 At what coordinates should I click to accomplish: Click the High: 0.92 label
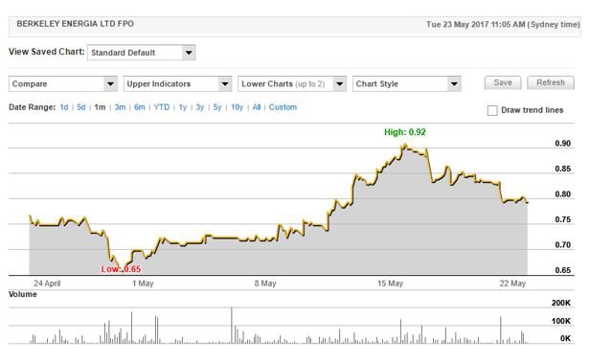(x=405, y=132)
